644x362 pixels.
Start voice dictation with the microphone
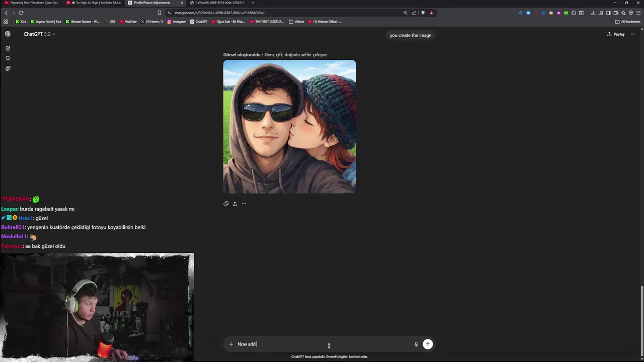coord(416,344)
